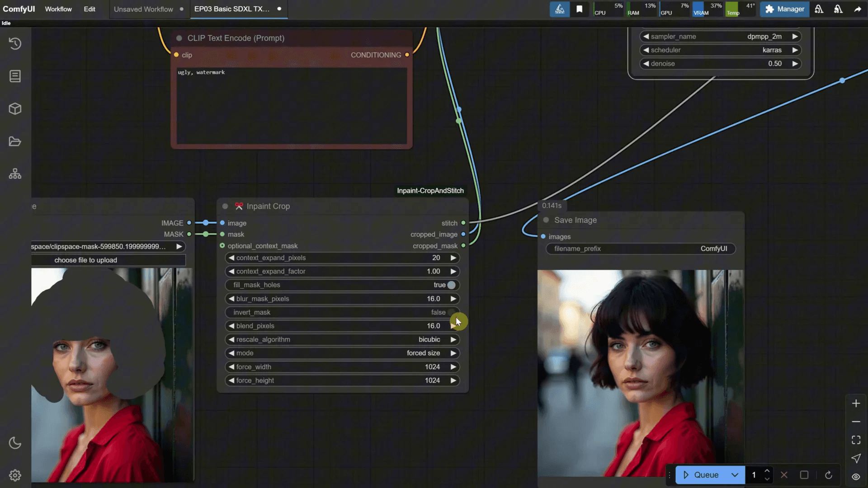The image size is (868, 488).
Task: Open the node library list icon
Action: 15,76
